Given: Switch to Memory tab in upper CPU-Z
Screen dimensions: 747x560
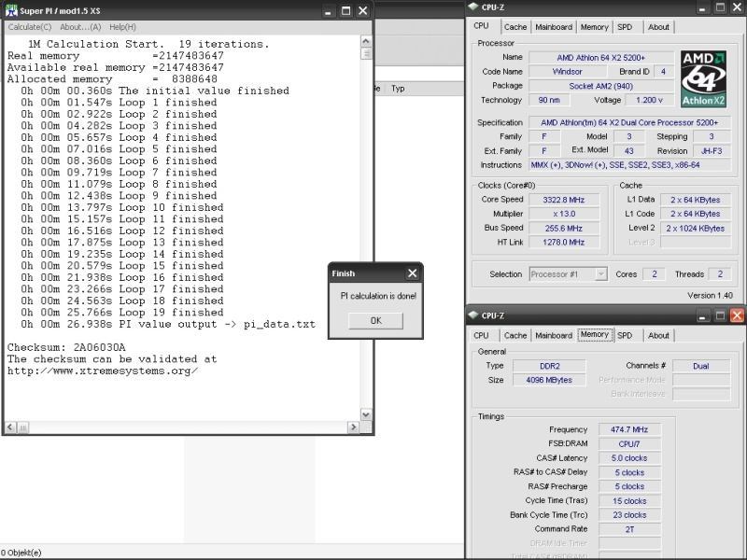Looking at the screenshot, I should [594, 27].
